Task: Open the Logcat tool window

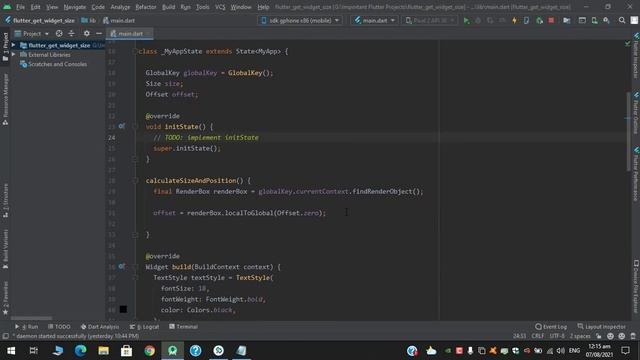Action: (144, 327)
